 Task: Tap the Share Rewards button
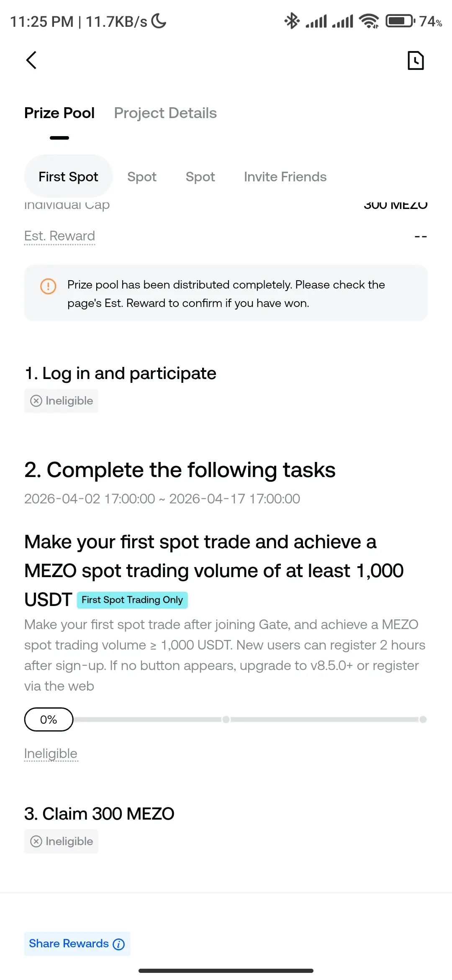pos(69,944)
